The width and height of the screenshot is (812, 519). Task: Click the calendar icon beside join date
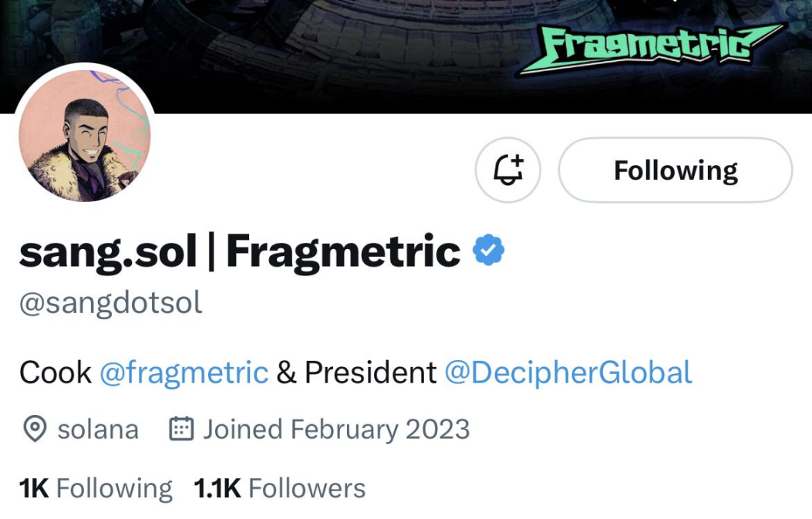[180, 430]
